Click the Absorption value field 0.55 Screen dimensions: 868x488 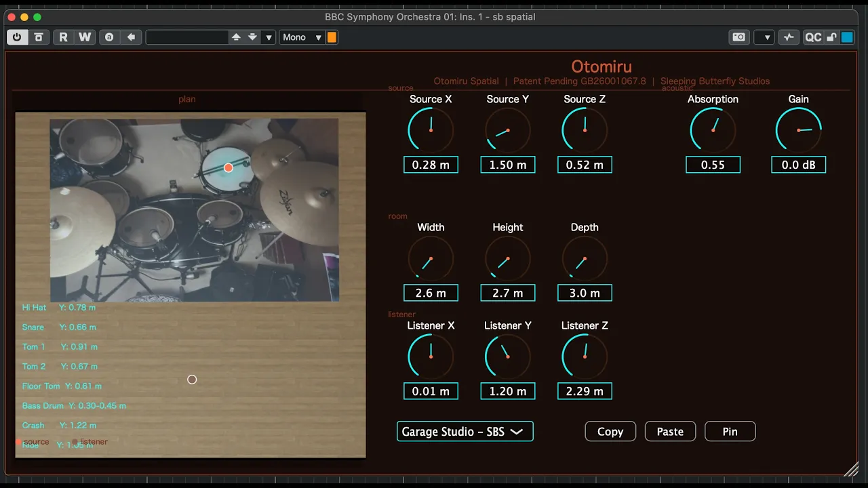(x=713, y=165)
